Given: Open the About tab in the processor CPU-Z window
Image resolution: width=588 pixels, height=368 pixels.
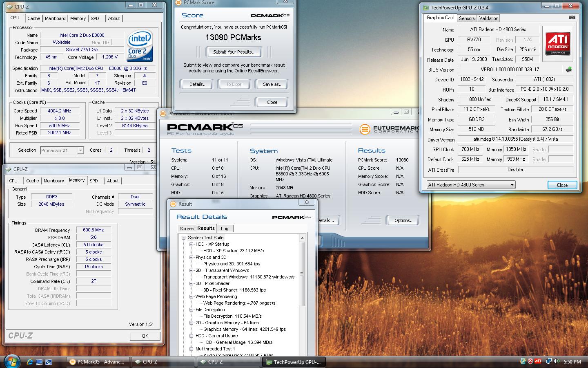Looking at the screenshot, I should [x=114, y=18].
